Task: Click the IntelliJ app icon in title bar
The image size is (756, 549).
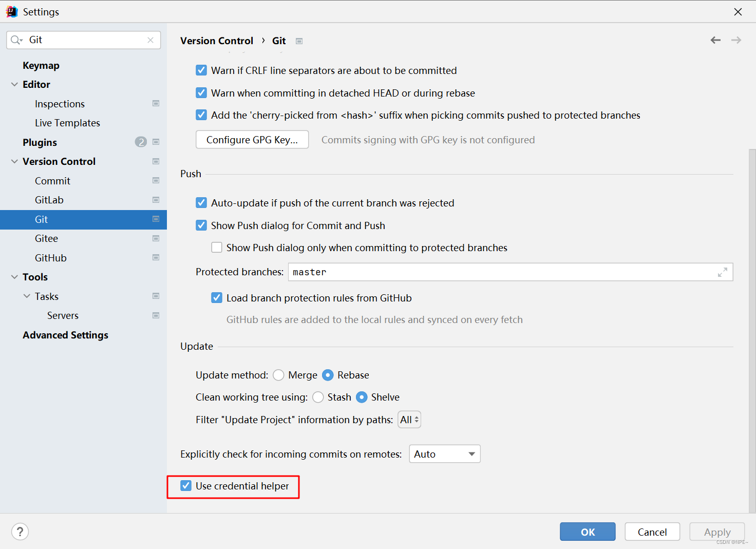Action: coord(11,11)
